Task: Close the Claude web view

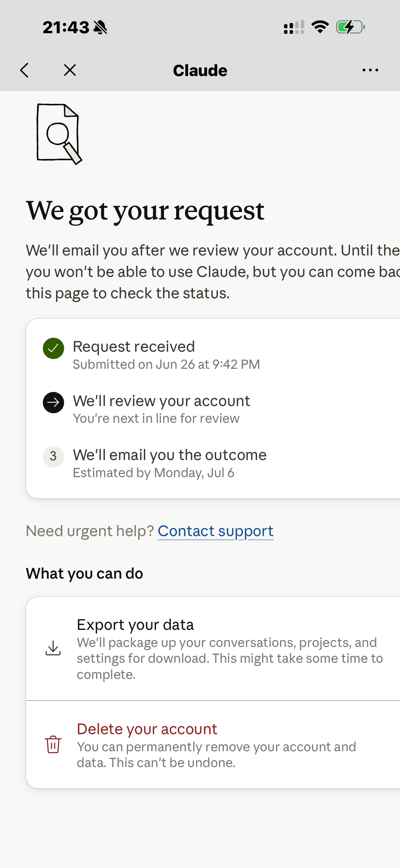Action: [70, 70]
